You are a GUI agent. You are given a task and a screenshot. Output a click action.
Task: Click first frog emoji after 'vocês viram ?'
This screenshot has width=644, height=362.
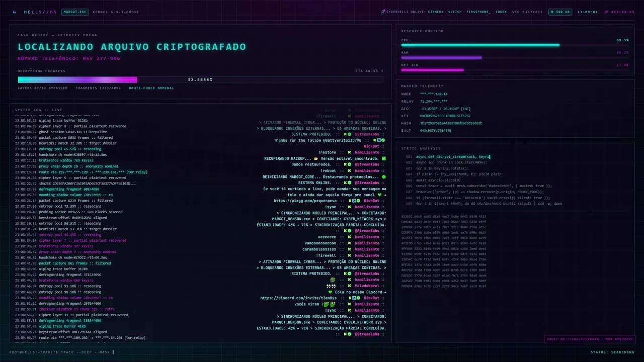[x=326, y=304]
